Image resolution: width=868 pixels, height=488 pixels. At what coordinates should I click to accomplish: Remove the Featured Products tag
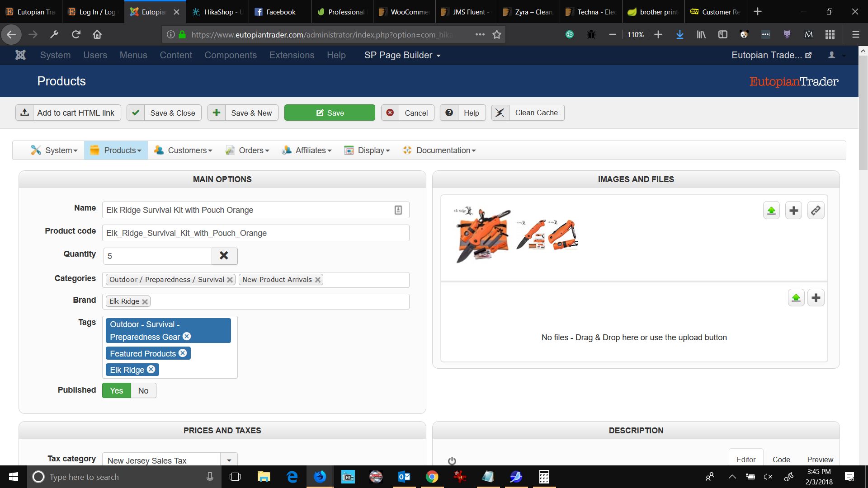pos(183,353)
